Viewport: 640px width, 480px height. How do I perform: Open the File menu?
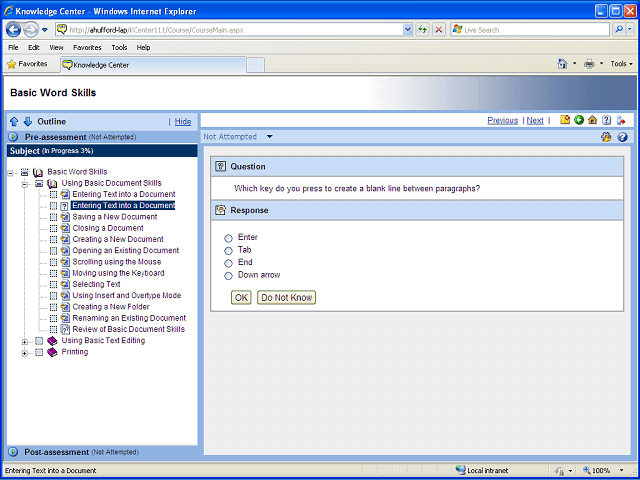point(13,47)
